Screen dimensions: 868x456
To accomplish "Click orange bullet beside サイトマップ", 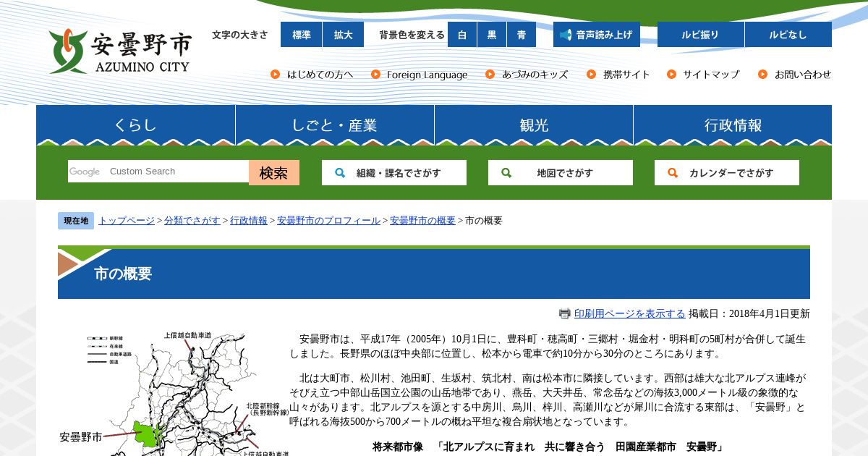I will click(672, 75).
